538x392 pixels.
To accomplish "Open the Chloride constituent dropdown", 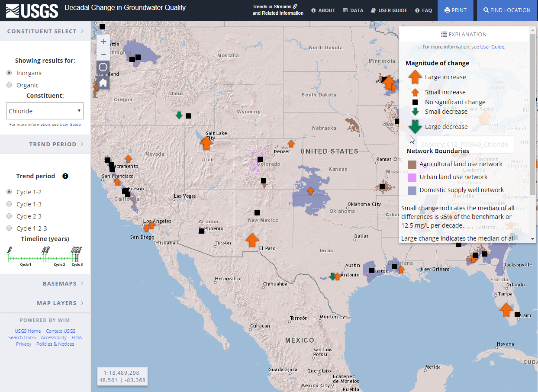I will pos(45,111).
